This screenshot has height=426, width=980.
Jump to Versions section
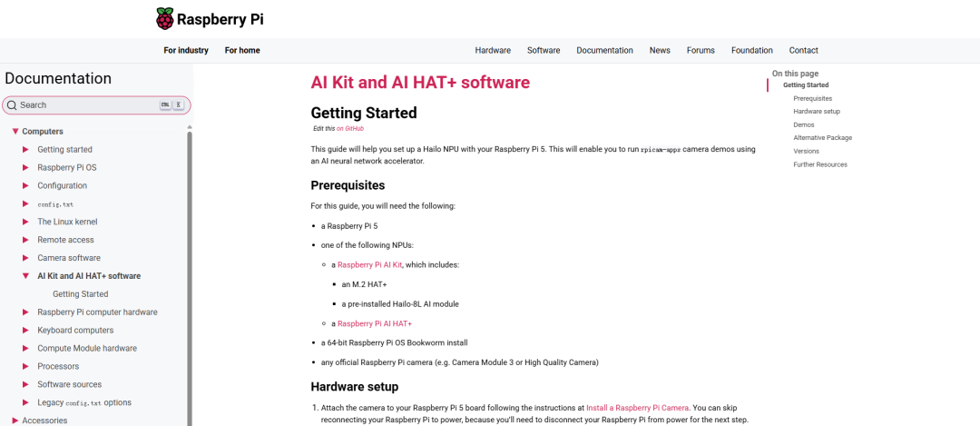click(807, 151)
